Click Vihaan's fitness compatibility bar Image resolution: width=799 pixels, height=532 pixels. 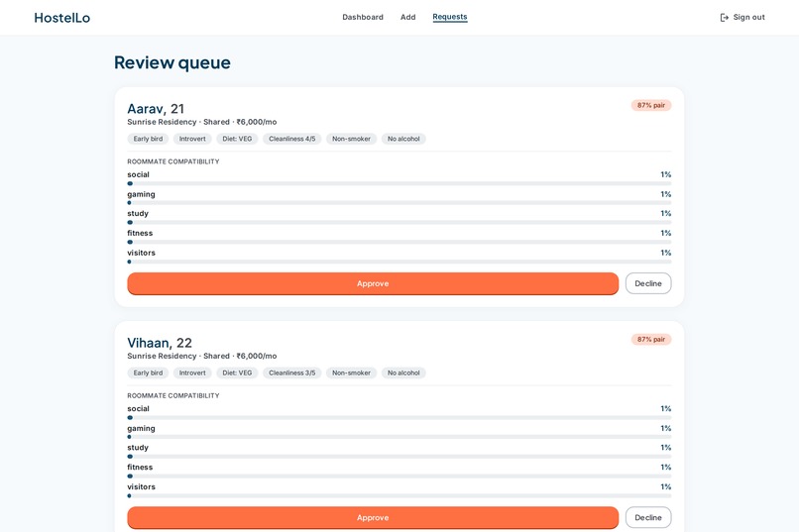(x=399, y=476)
